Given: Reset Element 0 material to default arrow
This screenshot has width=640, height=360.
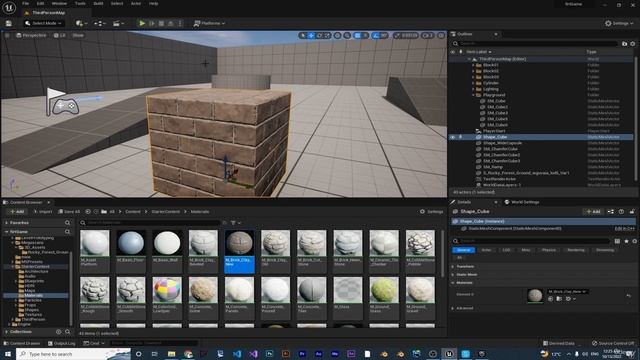Looking at the screenshot, I should click(x=629, y=296).
